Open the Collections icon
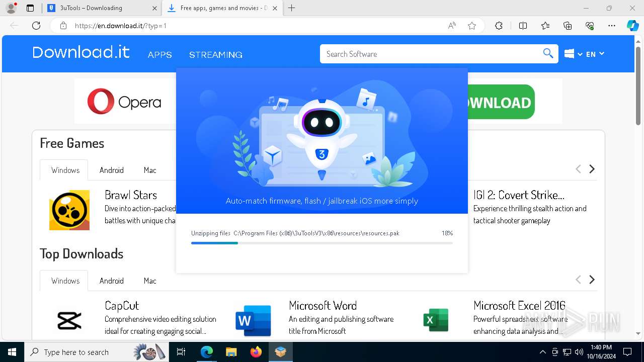The height and width of the screenshot is (362, 644). [568, 26]
